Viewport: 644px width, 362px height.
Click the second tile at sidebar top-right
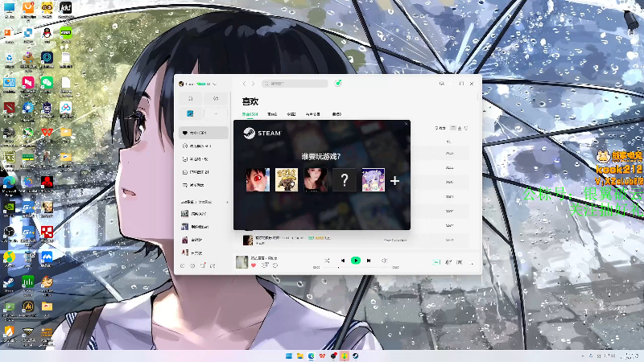216,98
